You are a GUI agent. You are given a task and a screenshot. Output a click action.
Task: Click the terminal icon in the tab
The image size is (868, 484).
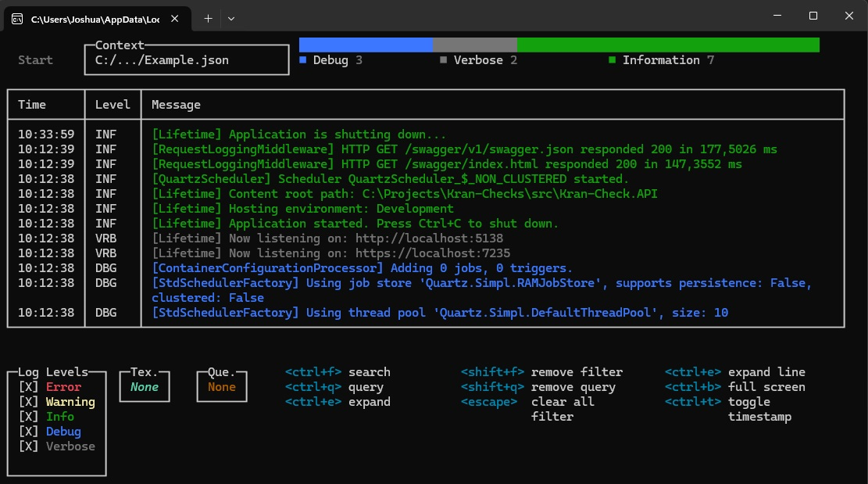[17, 19]
